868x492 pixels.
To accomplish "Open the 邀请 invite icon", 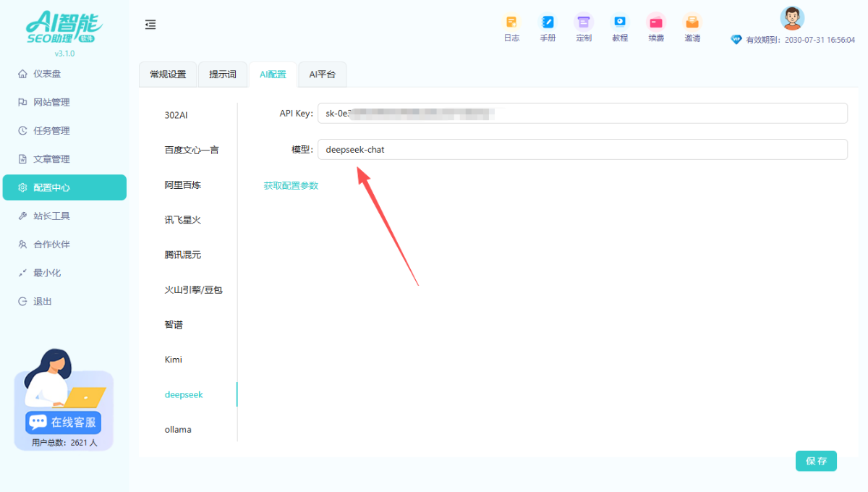I will coord(692,22).
